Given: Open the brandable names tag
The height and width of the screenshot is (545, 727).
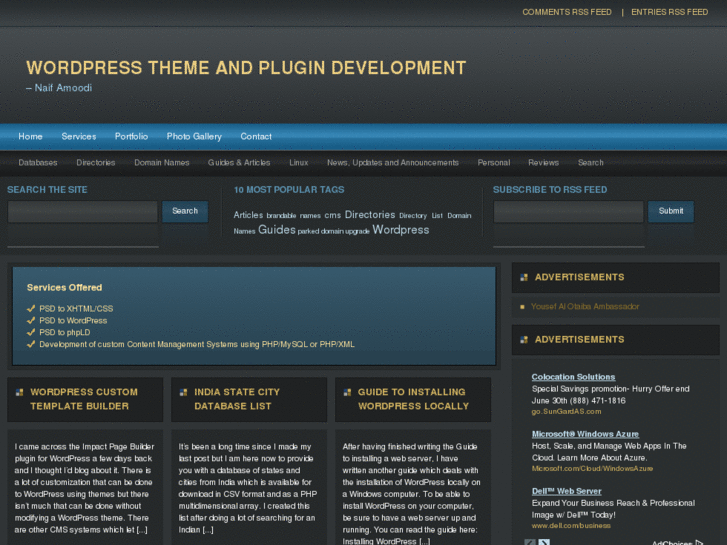Looking at the screenshot, I should coord(293,216).
